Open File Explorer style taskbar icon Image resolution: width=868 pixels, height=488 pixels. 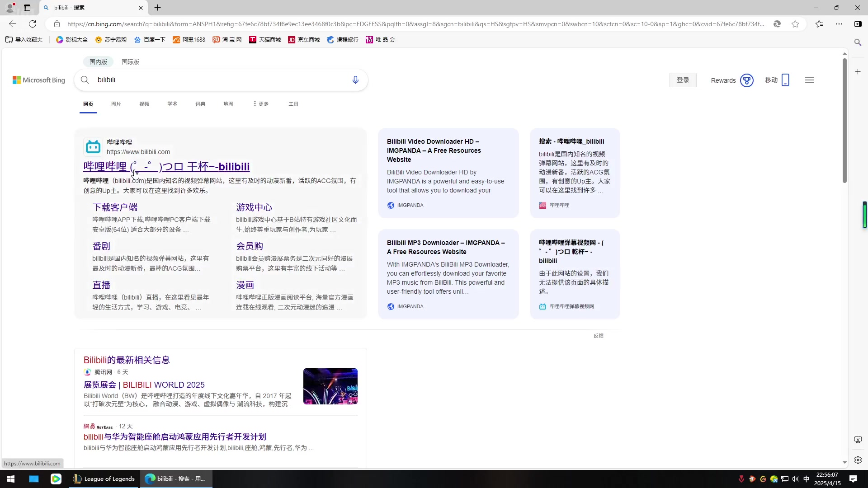tap(34, 479)
